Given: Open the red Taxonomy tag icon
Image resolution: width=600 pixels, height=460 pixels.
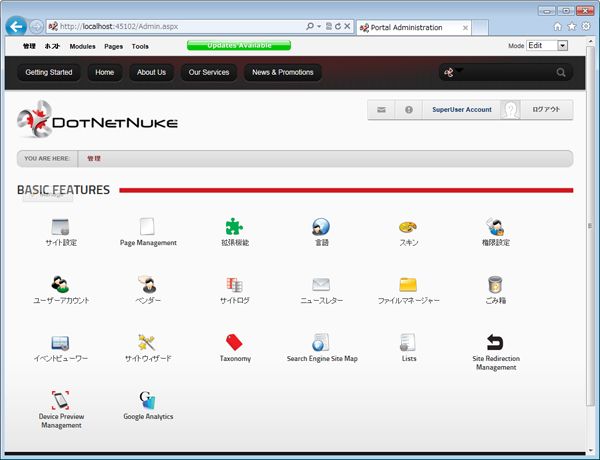Looking at the screenshot, I should [x=234, y=343].
